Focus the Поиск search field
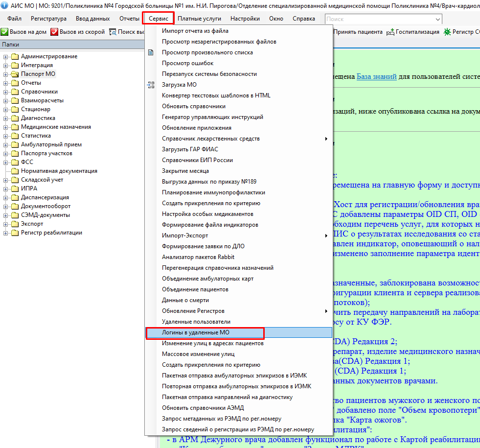The image size is (480, 448). (x=380, y=19)
